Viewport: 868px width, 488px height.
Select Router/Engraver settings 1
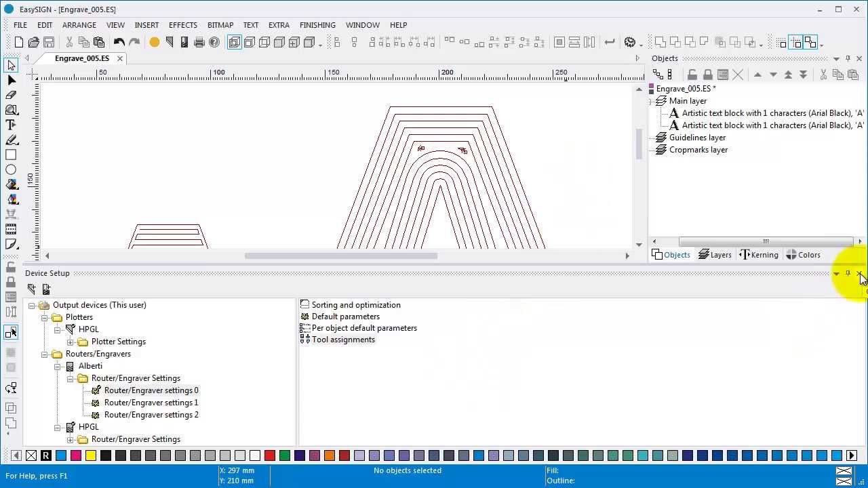click(151, 403)
